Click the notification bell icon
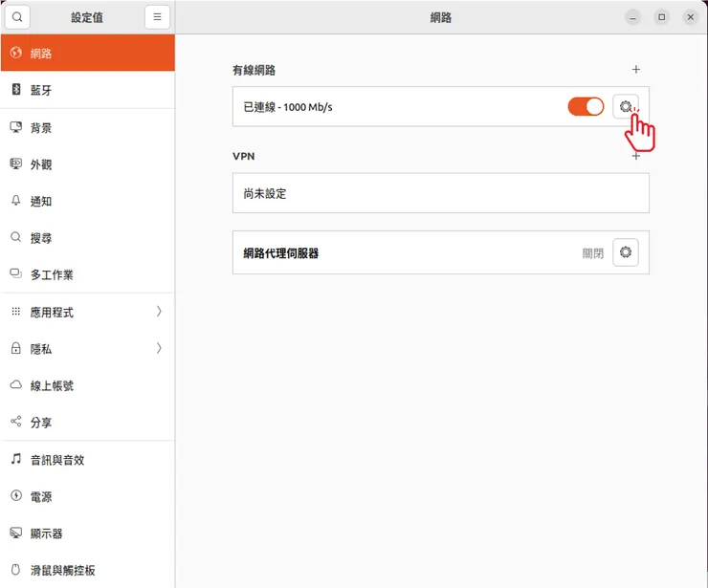The width and height of the screenshot is (708, 588). coord(16,201)
